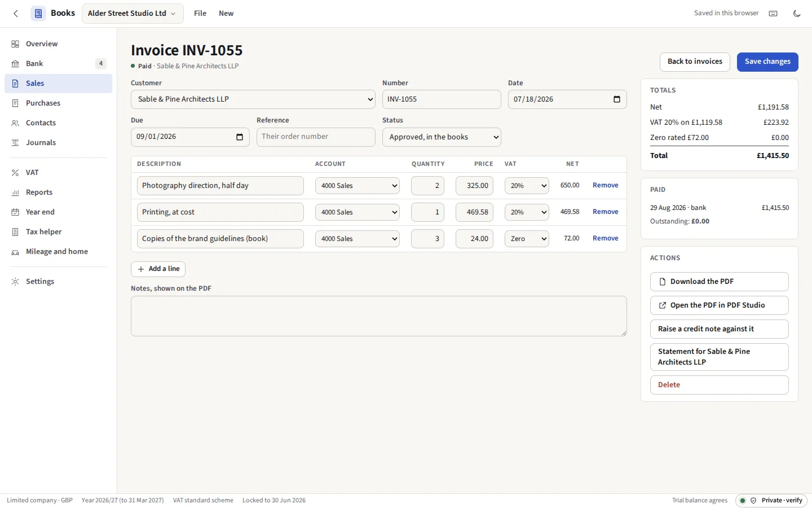
Task: Open Mileage and home section
Action: [x=59, y=252]
